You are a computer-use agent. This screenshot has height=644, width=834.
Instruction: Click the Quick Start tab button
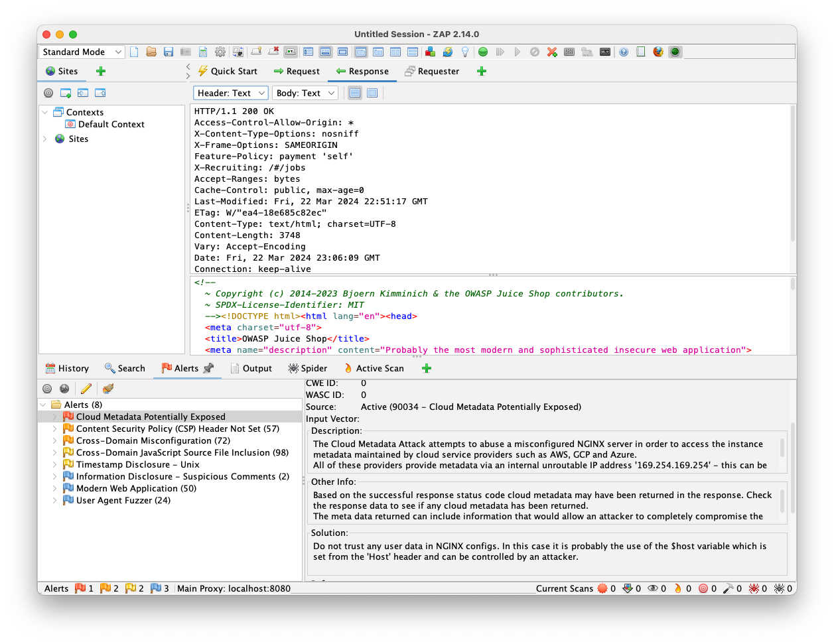[228, 71]
